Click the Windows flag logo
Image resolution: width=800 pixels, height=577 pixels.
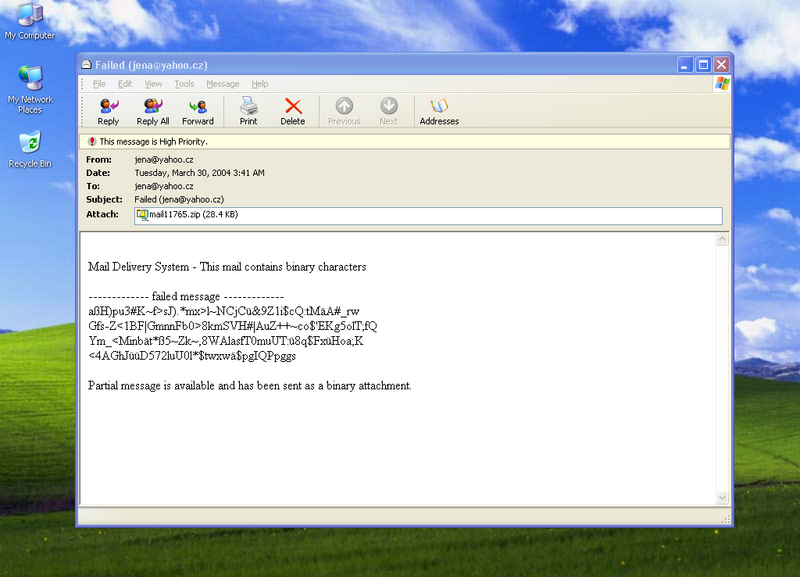point(722,84)
